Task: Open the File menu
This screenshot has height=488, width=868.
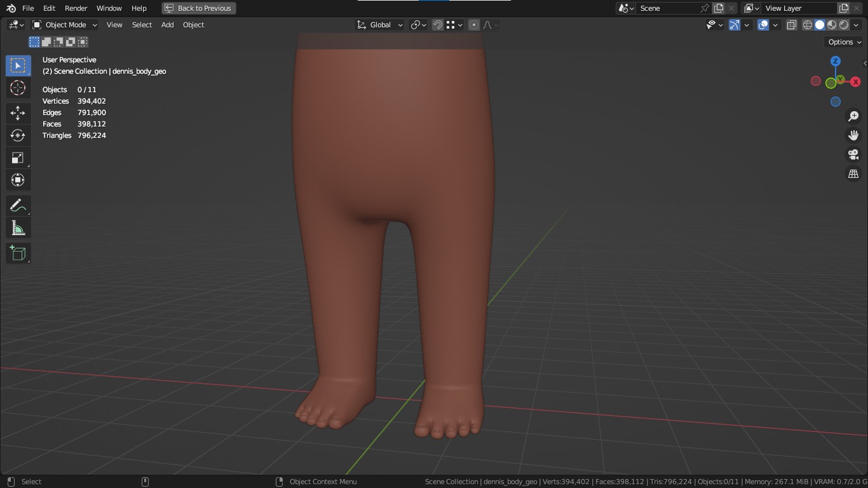Action: click(28, 8)
